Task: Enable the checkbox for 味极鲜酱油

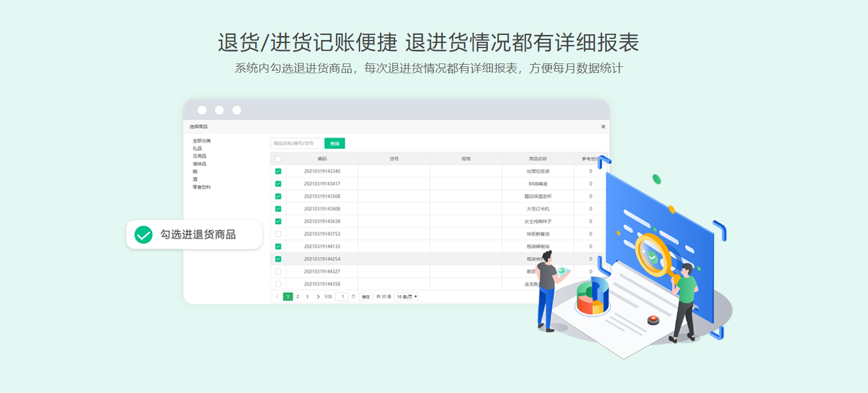Action: coord(278,234)
